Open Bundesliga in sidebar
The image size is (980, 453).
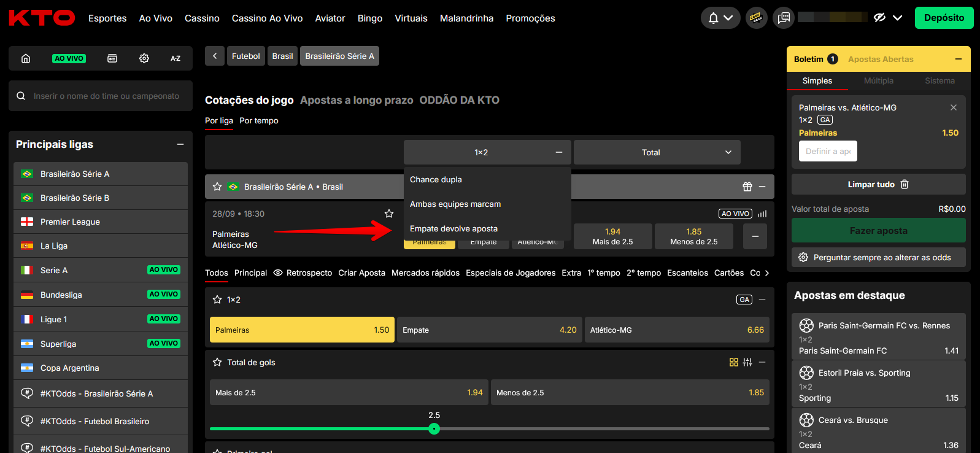point(101,295)
